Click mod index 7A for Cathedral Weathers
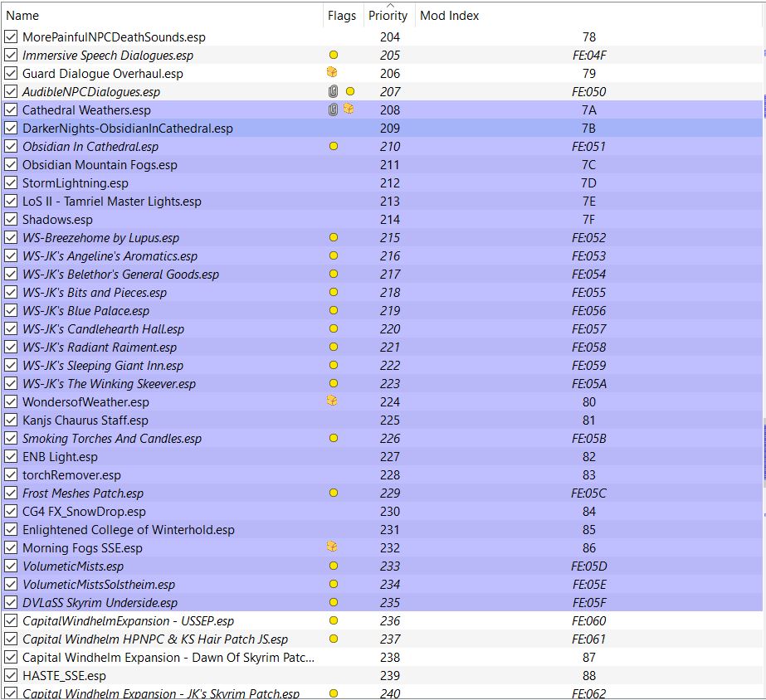The height and width of the screenshot is (700, 766). (x=588, y=109)
